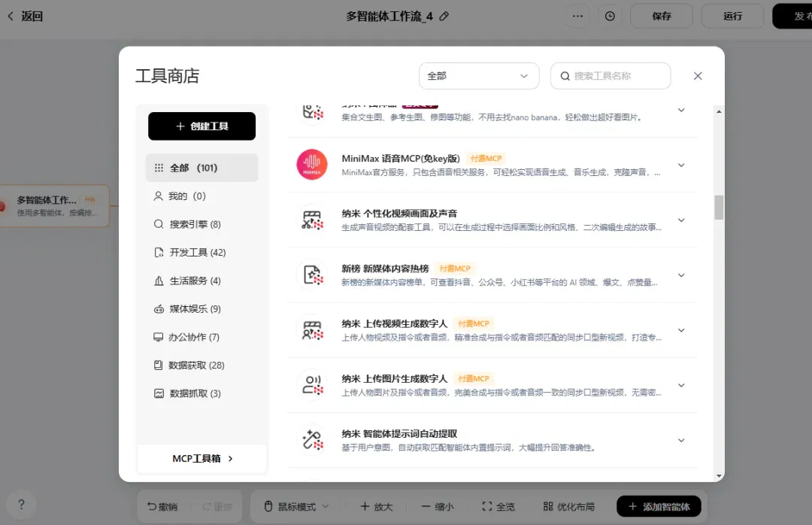
Task: Expand the 纳米 智能体提示词自动提取 row chevron
Action: click(x=681, y=440)
